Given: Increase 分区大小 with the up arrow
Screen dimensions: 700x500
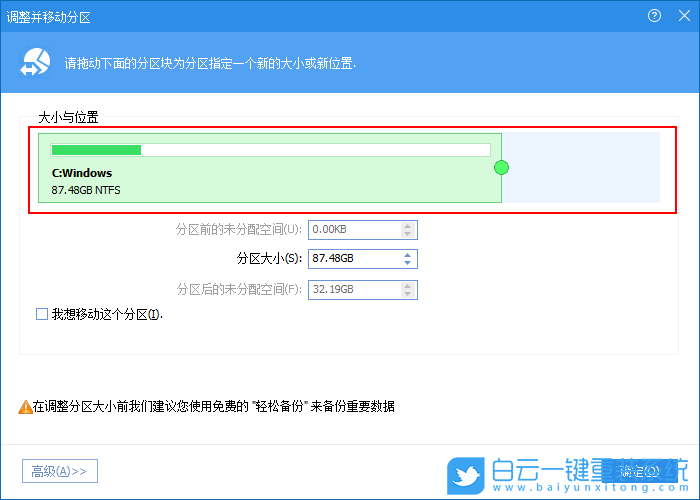Looking at the screenshot, I should (407, 255).
